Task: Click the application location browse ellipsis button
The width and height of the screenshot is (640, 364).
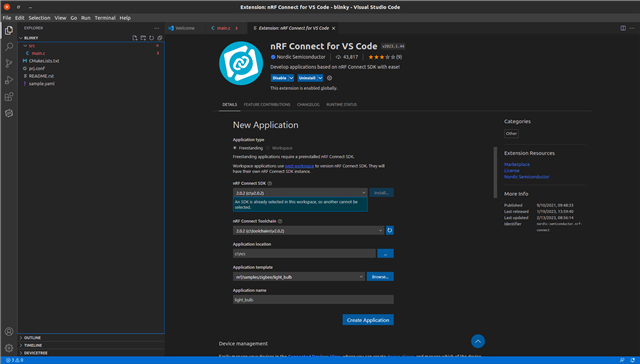Action: (x=385, y=253)
